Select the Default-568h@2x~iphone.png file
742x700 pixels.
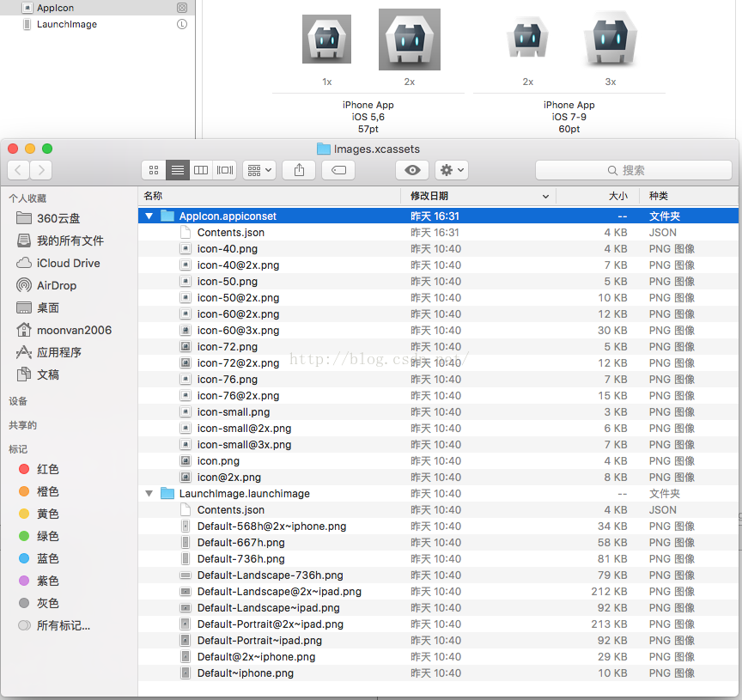438,527
